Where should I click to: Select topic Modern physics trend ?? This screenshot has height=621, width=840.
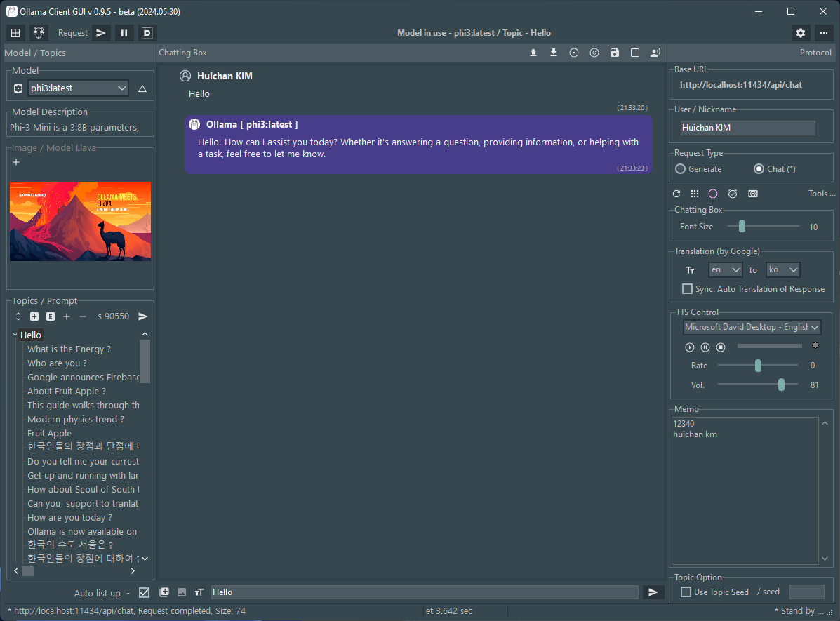pyautogui.click(x=76, y=419)
